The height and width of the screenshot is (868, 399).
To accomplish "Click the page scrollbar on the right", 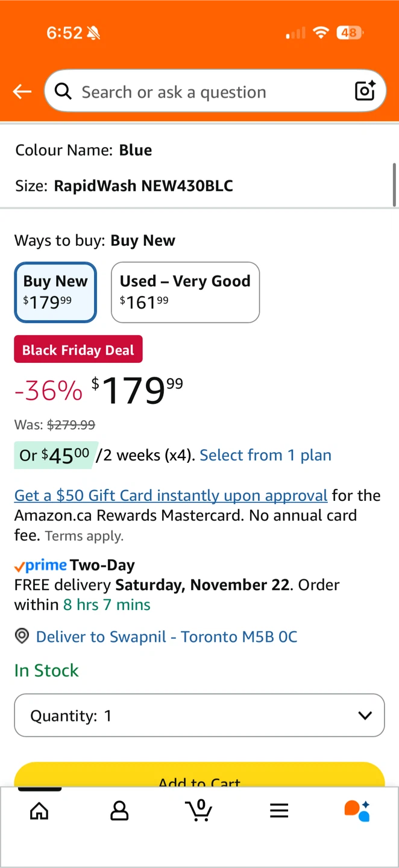I will click(x=395, y=184).
